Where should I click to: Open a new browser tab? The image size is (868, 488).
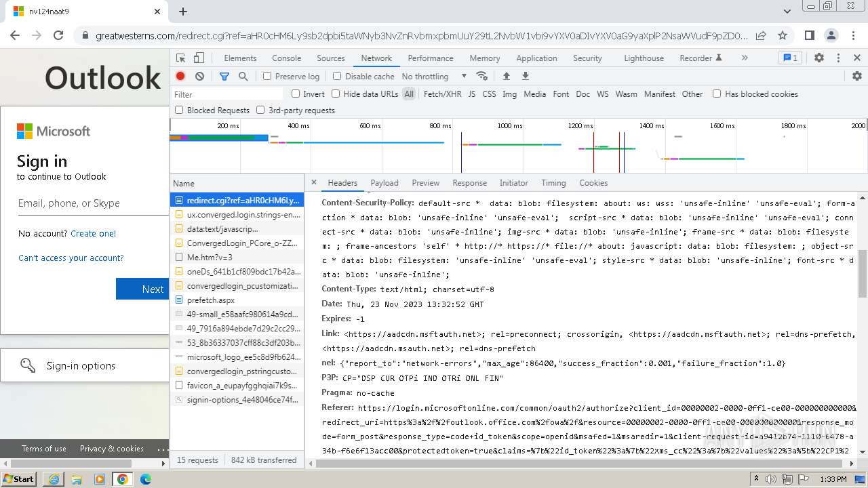pyautogui.click(x=183, y=12)
